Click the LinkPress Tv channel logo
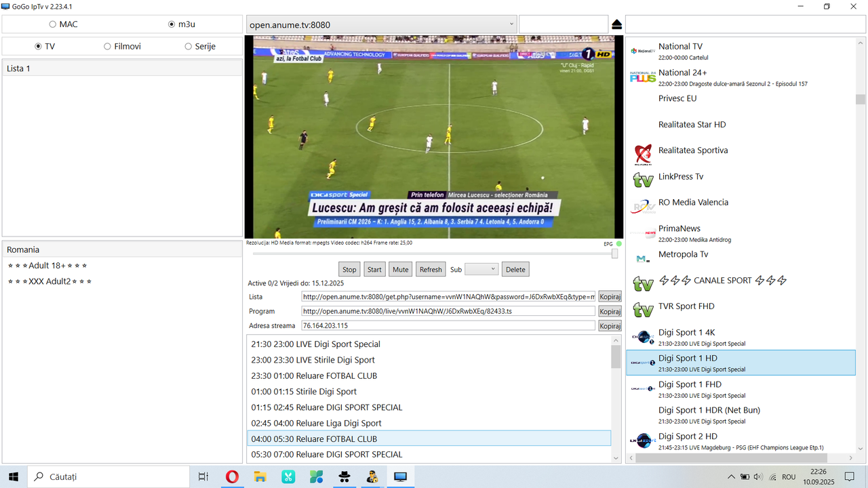868x488 pixels. click(x=642, y=180)
